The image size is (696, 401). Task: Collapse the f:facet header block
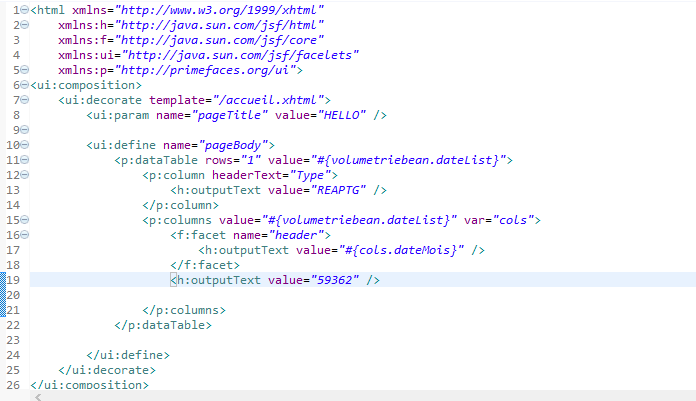pos(25,235)
